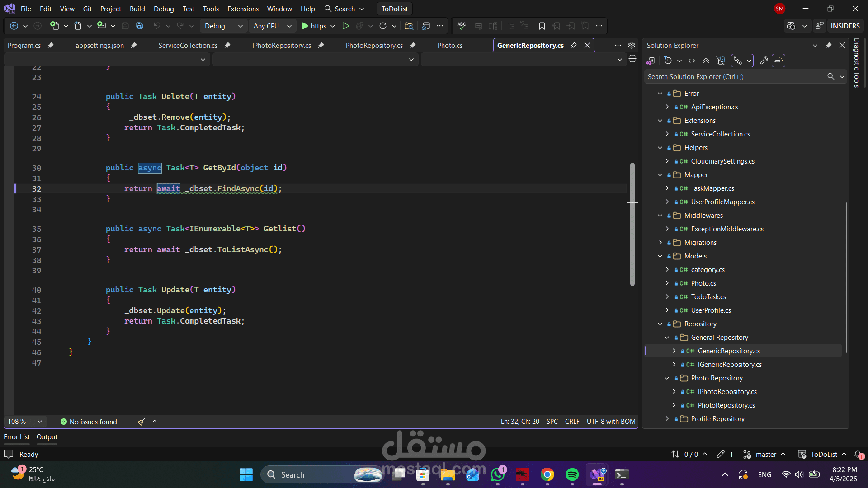Image resolution: width=868 pixels, height=488 pixels.
Task: Toggle Preview Selected Items in Solution Explorer
Action: (x=778, y=61)
